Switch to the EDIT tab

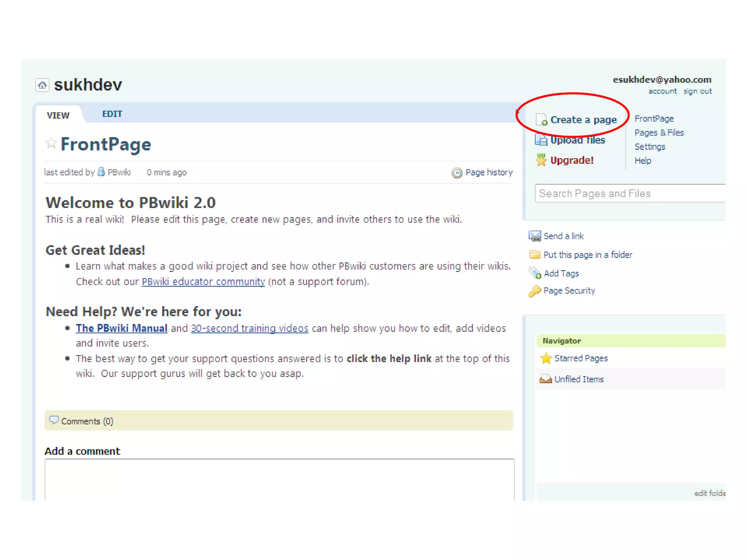112,114
